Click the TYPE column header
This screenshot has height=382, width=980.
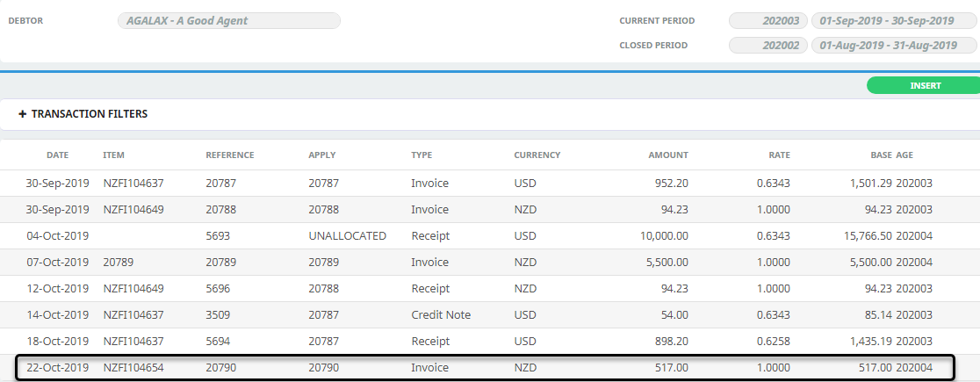coord(422,155)
